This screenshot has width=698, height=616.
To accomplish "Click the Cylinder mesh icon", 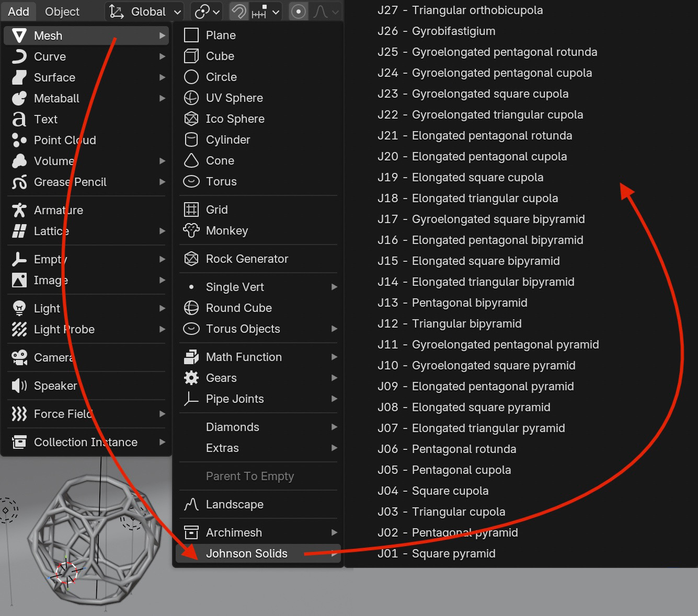I will point(191,140).
